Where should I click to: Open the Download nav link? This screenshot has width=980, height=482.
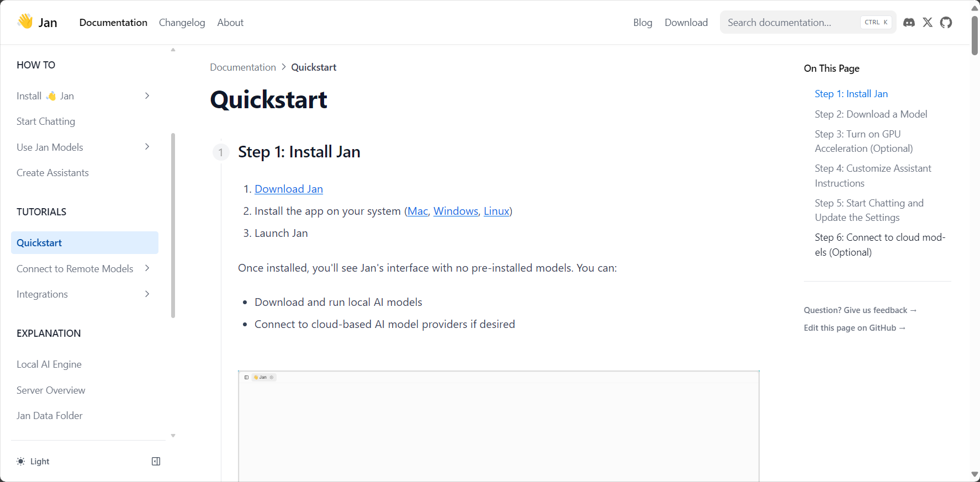(x=686, y=23)
